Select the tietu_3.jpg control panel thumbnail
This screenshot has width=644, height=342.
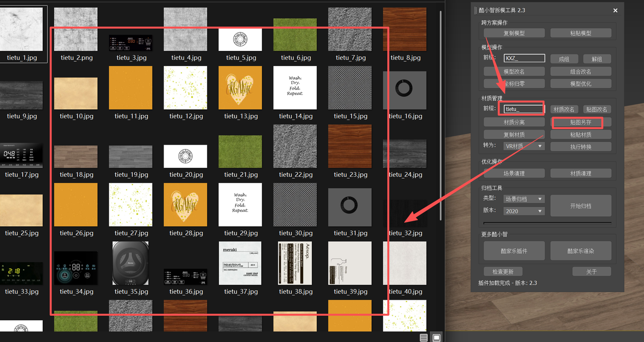131,42
